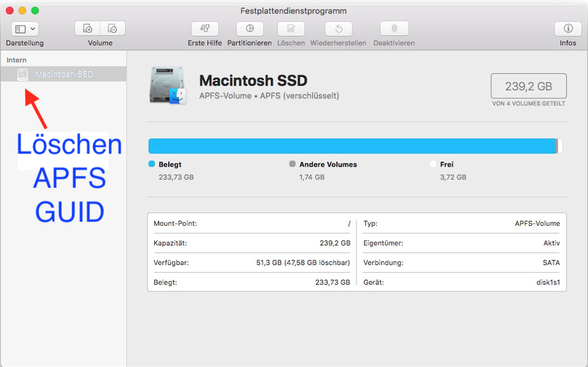
Task: Open the Darstellung view dropdown
Action: coord(25,29)
